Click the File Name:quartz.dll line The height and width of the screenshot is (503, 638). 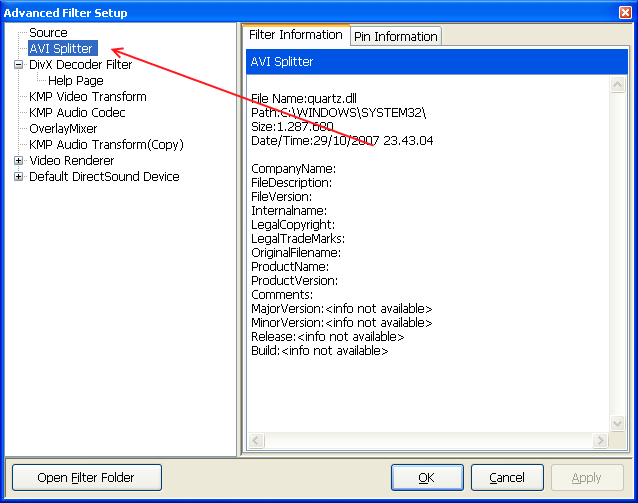(x=304, y=98)
